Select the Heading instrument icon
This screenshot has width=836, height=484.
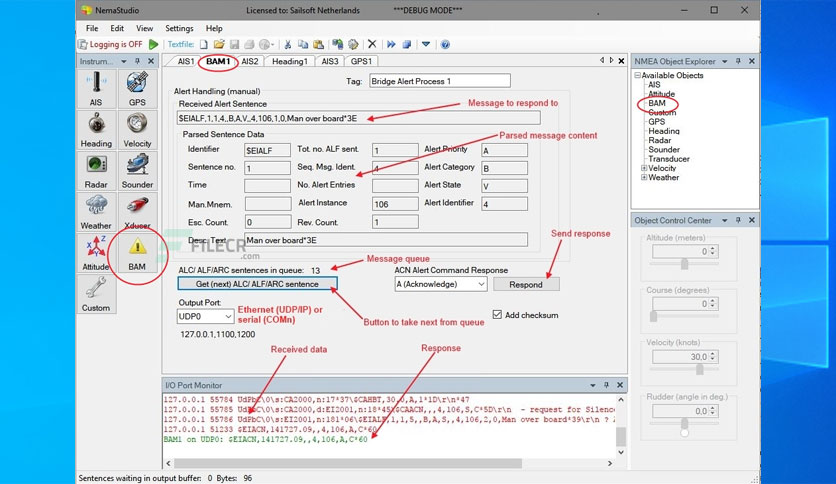pos(96,130)
